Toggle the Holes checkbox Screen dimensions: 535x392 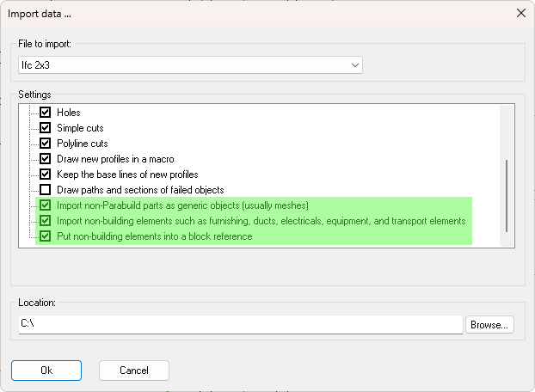tap(46, 113)
